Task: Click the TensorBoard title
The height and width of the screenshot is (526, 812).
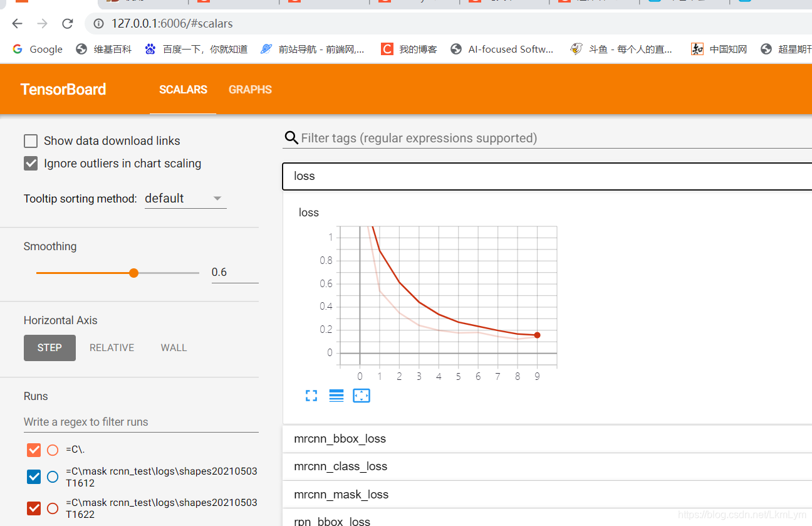Action: pos(63,90)
